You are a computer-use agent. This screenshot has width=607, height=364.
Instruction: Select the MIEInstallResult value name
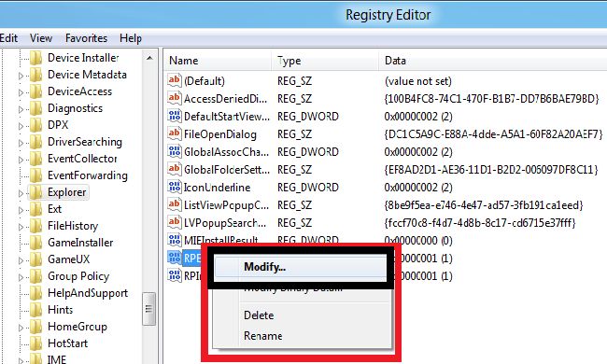221,240
